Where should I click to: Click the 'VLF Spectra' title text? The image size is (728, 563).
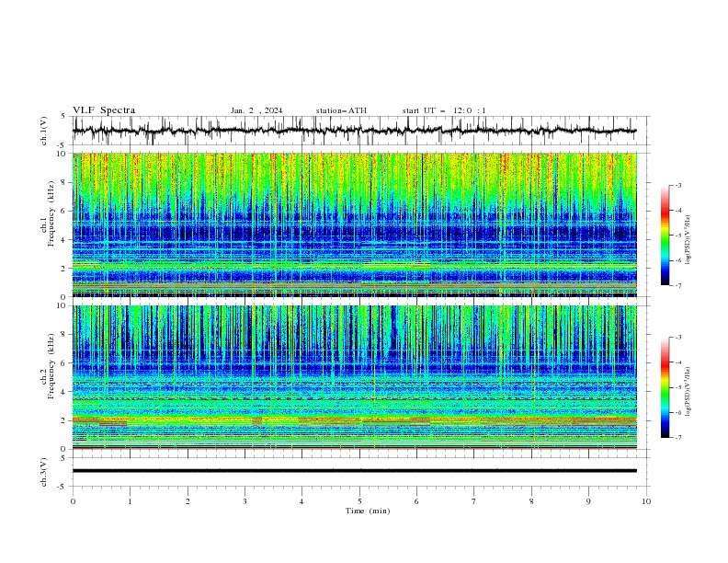pos(104,110)
